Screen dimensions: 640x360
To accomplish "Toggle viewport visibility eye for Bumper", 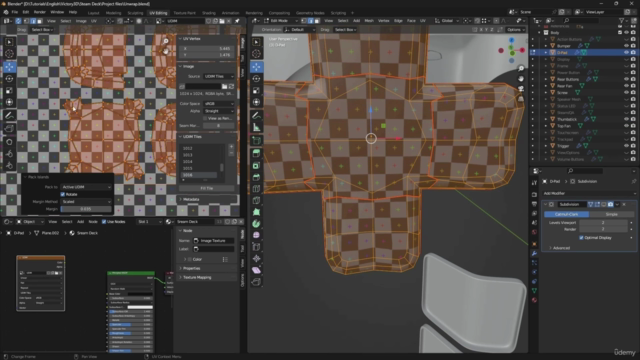I will click(x=627, y=46).
